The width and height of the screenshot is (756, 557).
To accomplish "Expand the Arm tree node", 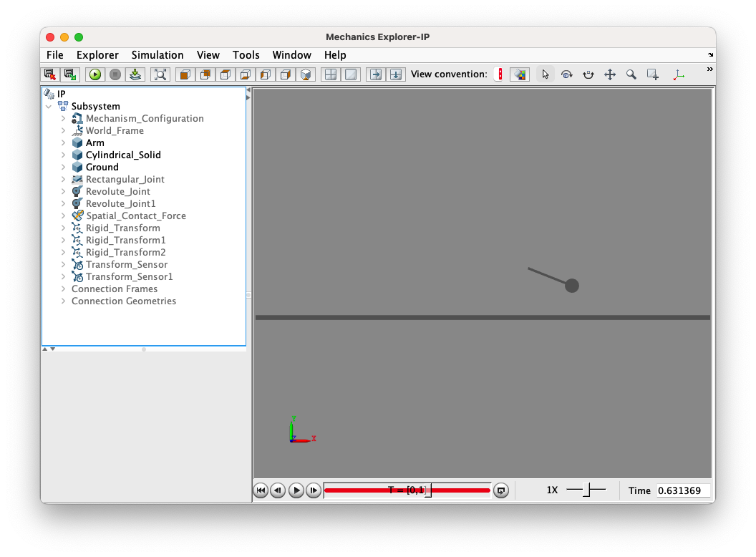I will click(63, 142).
